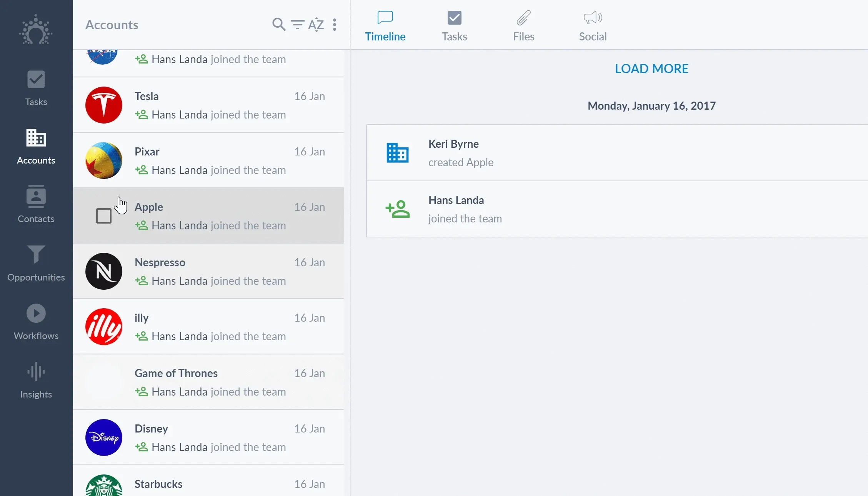Open Tasks in the left sidebar
Viewport: 868px width, 496px height.
[x=36, y=88]
